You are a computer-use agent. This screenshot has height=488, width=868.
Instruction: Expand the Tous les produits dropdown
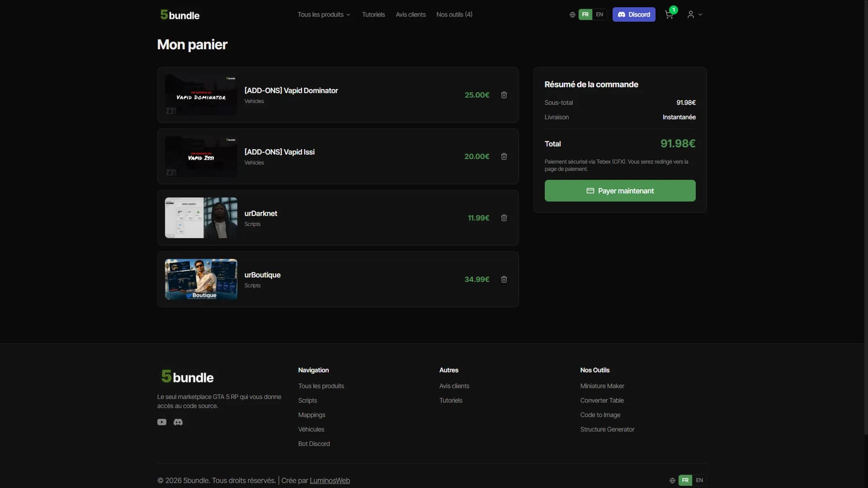coord(324,14)
